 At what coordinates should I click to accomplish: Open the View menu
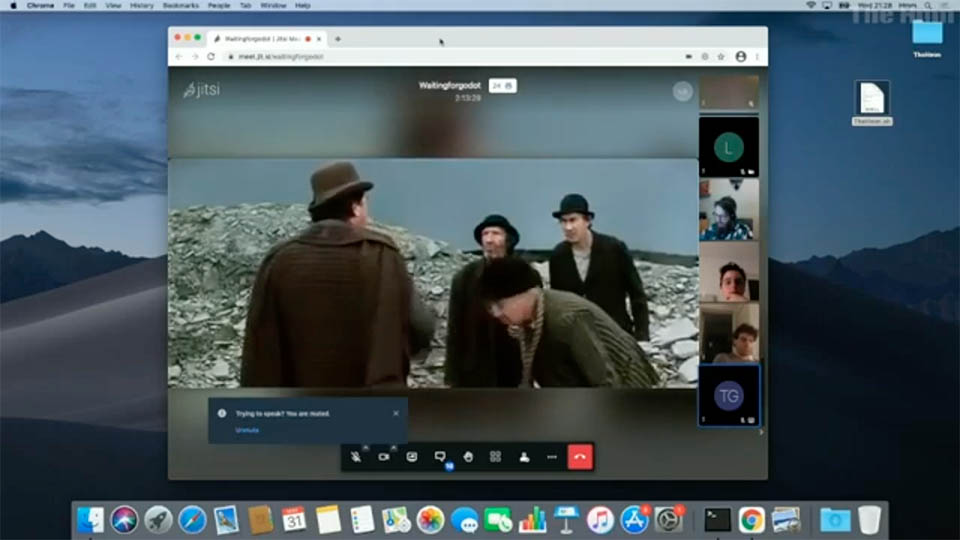[x=113, y=5]
